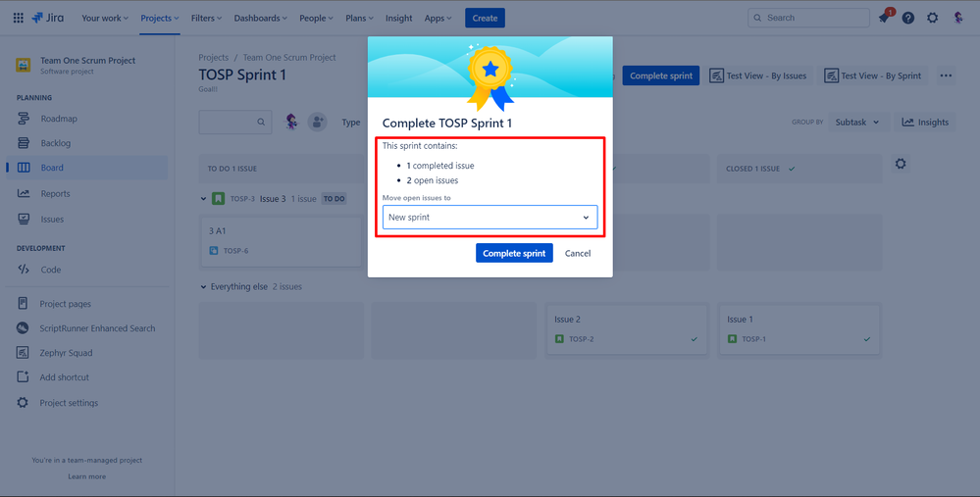Open the Issue 1 TOSP-1 card
980x497 pixels.
[799, 329]
